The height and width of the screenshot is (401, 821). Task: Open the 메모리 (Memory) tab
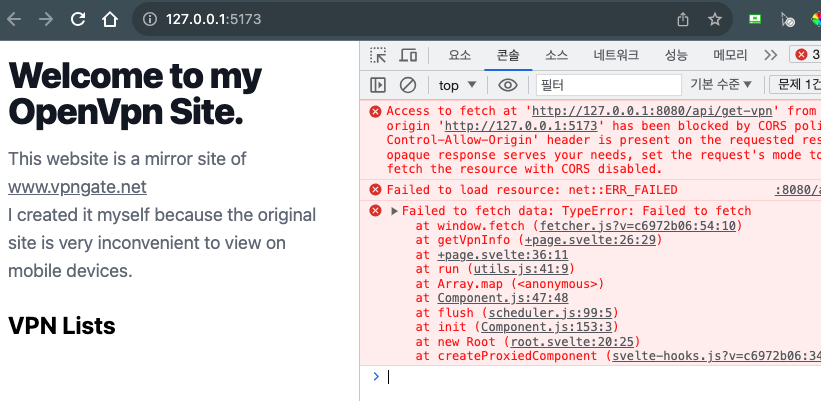(x=730, y=55)
